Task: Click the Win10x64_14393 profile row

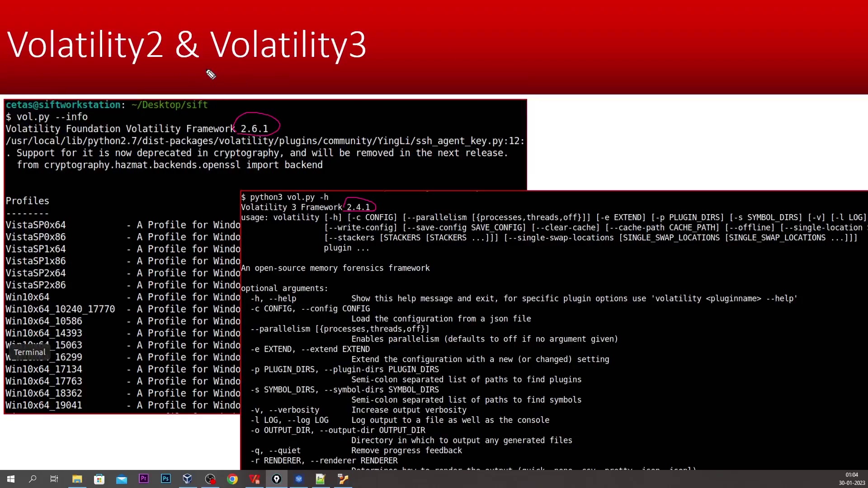Action: pyautogui.click(x=123, y=333)
